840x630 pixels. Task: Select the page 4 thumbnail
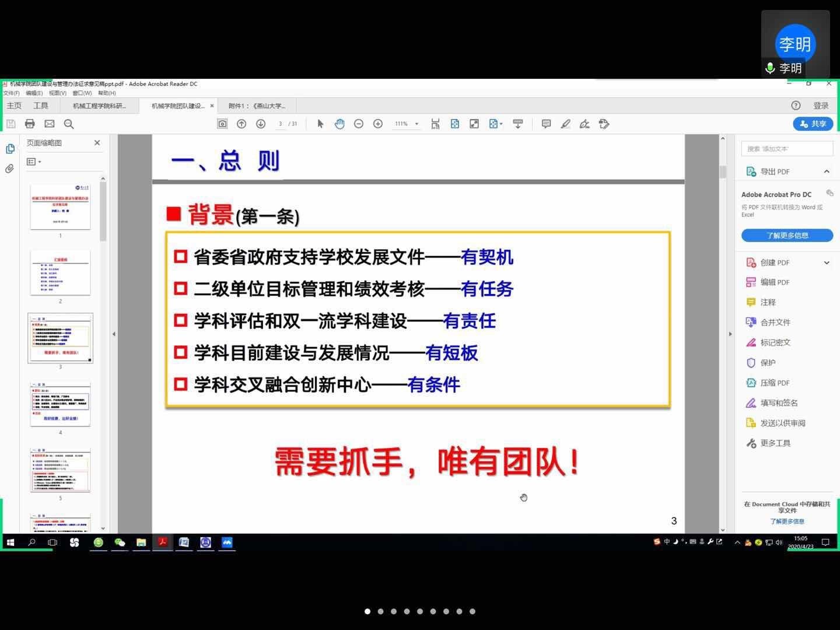(x=60, y=404)
